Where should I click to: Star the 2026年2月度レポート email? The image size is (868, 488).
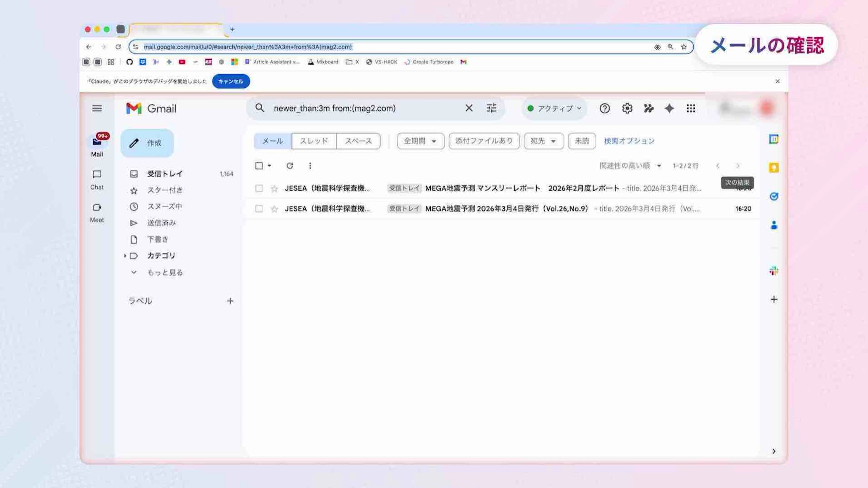click(274, 188)
